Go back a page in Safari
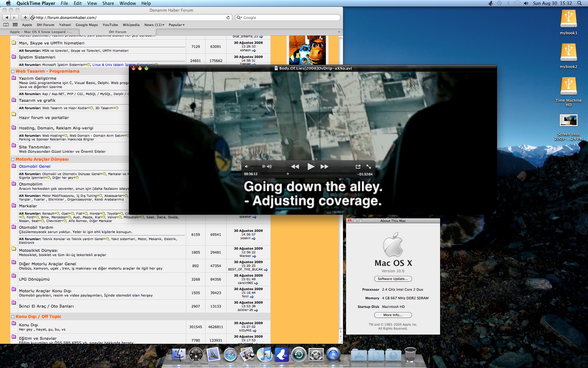 click(x=7, y=17)
